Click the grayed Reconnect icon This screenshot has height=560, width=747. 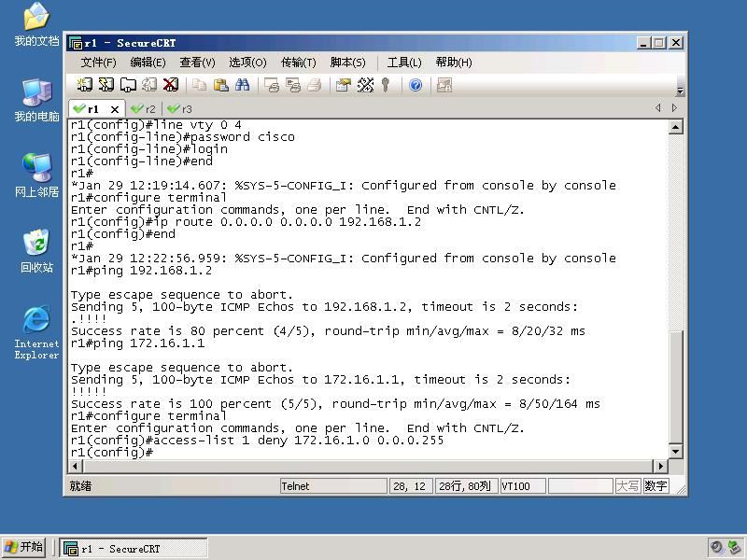(149, 85)
